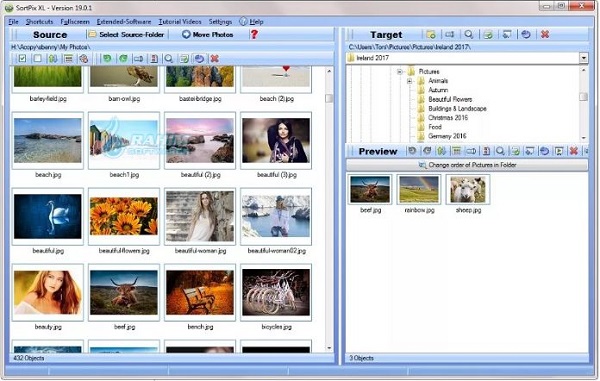This screenshot has width=600, height=381.
Task: Select the beautiful-flowers.jpg thumbnail
Action: coord(124,217)
